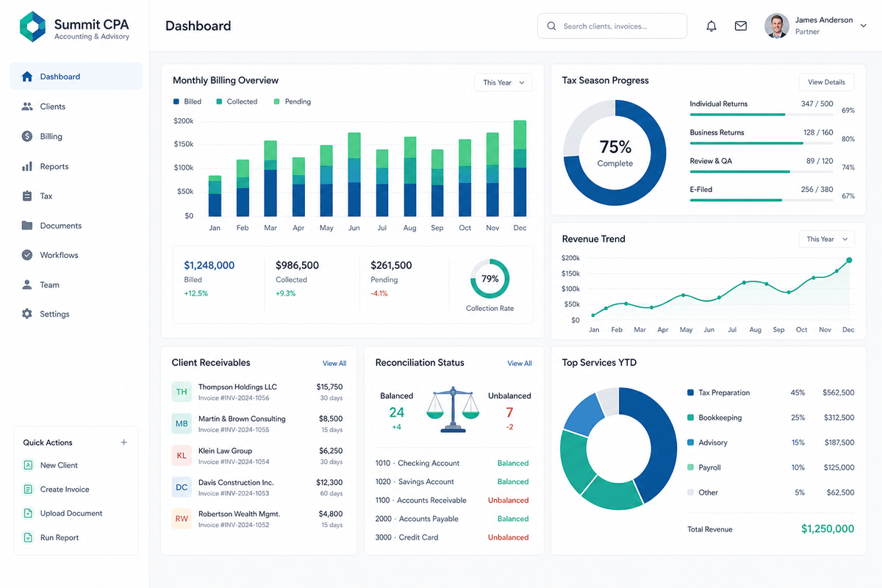Click the Documents folder icon
This screenshot has width=882, height=588.
tap(27, 226)
